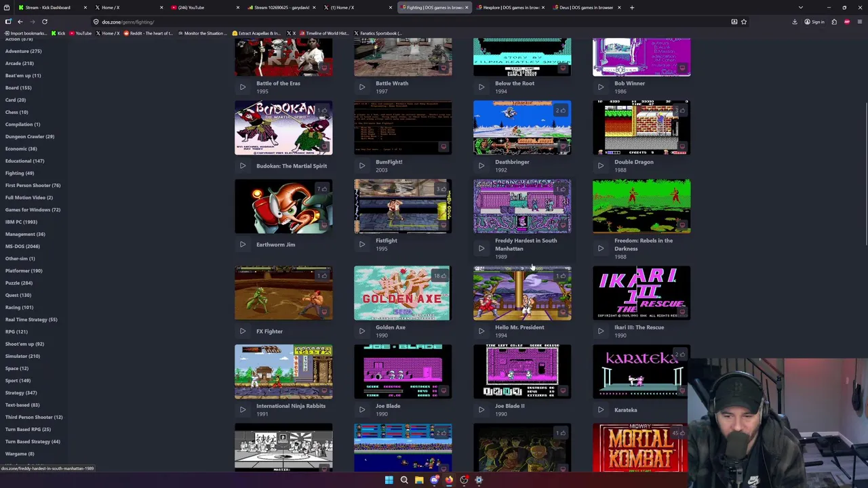
Task: Start Karateka via its play icon
Action: (x=601, y=410)
